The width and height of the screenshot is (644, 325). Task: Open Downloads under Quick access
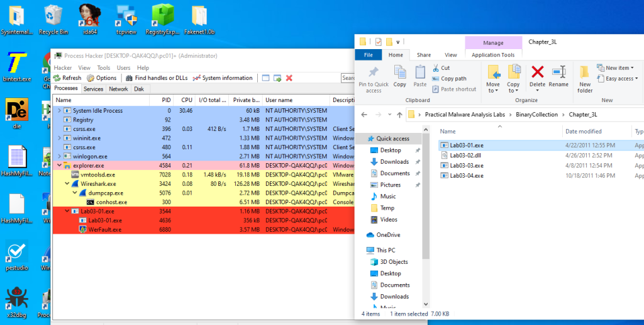(394, 162)
